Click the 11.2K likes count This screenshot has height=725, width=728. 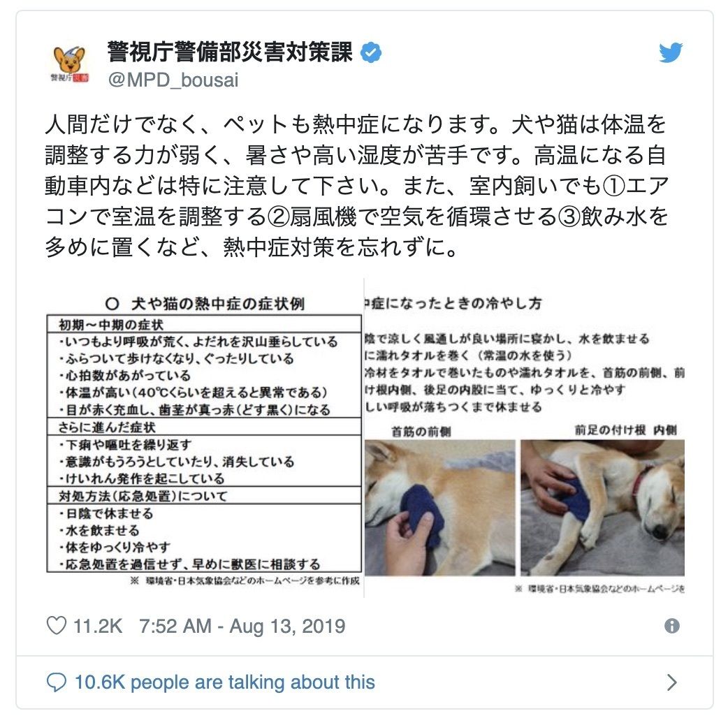click(98, 626)
